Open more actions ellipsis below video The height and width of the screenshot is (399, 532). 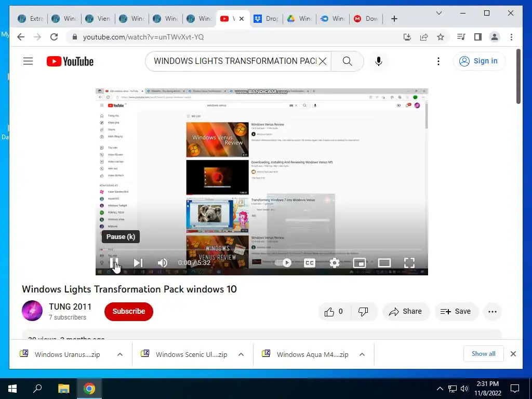(493, 312)
